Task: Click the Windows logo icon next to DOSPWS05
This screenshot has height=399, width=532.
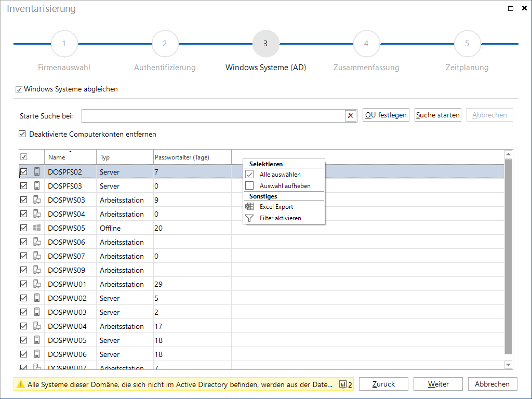Action: click(x=37, y=228)
